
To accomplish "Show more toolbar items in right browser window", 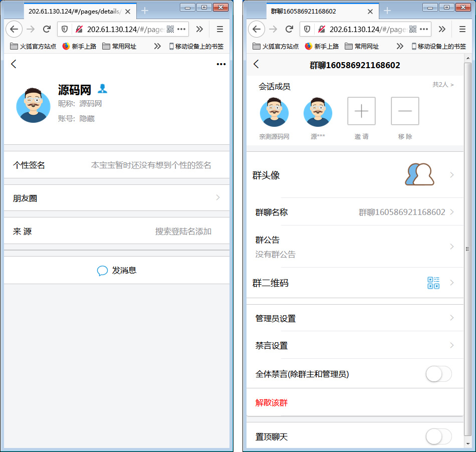I will point(442,29).
